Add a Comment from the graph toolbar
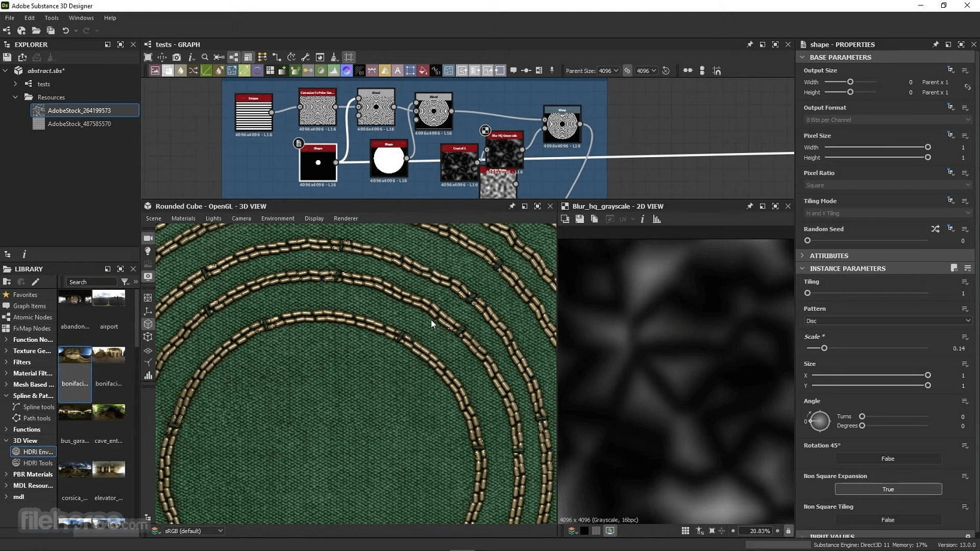The height and width of the screenshot is (551, 980). tap(513, 71)
